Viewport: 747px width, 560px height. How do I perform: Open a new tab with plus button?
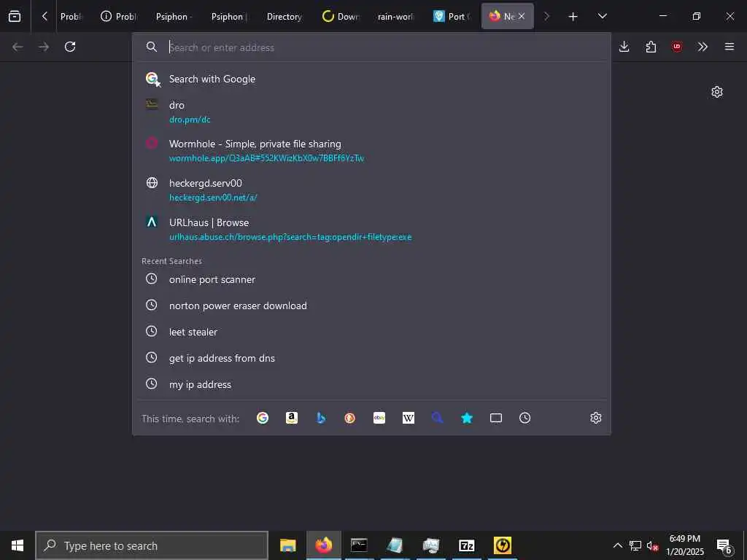573,17
